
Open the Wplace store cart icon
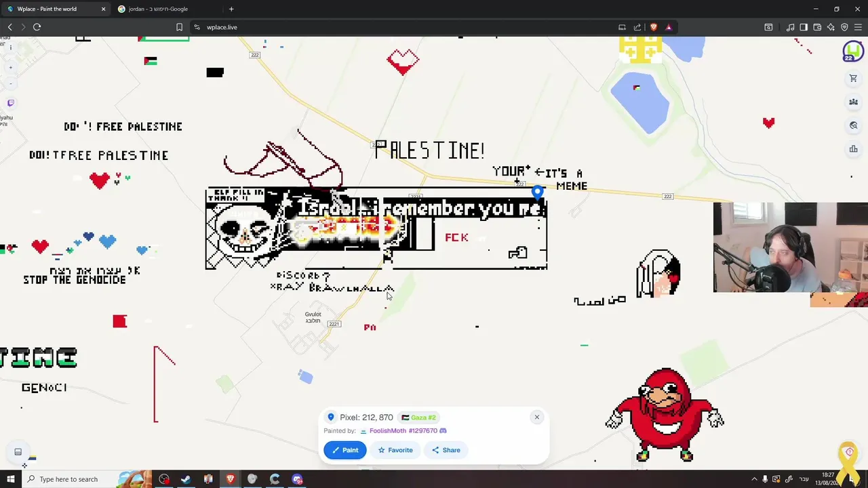[x=853, y=79]
